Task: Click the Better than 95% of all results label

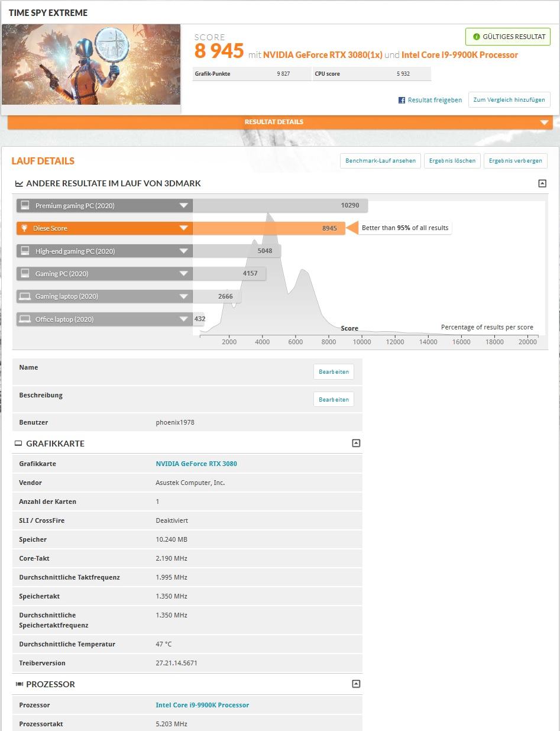Action: pyautogui.click(x=405, y=228)
